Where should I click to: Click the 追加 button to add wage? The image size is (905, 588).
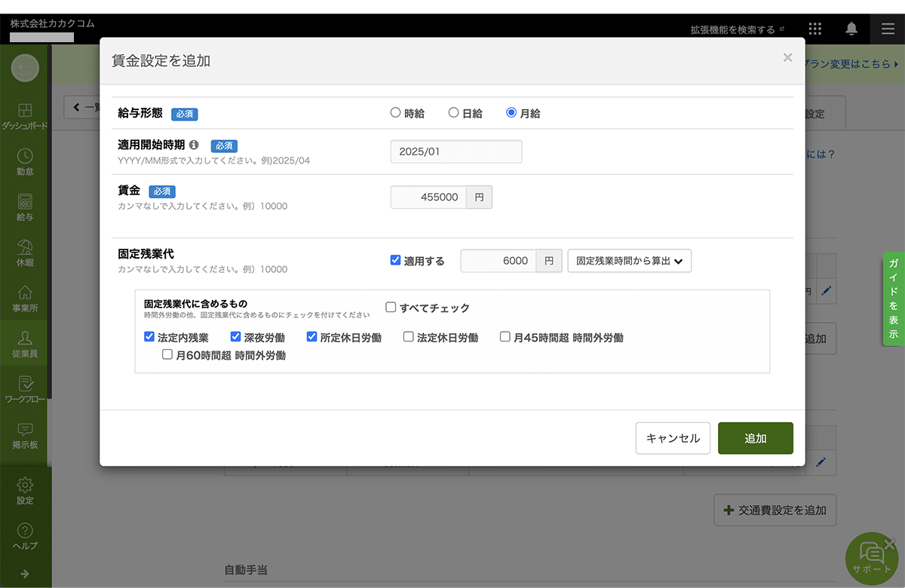755,438
